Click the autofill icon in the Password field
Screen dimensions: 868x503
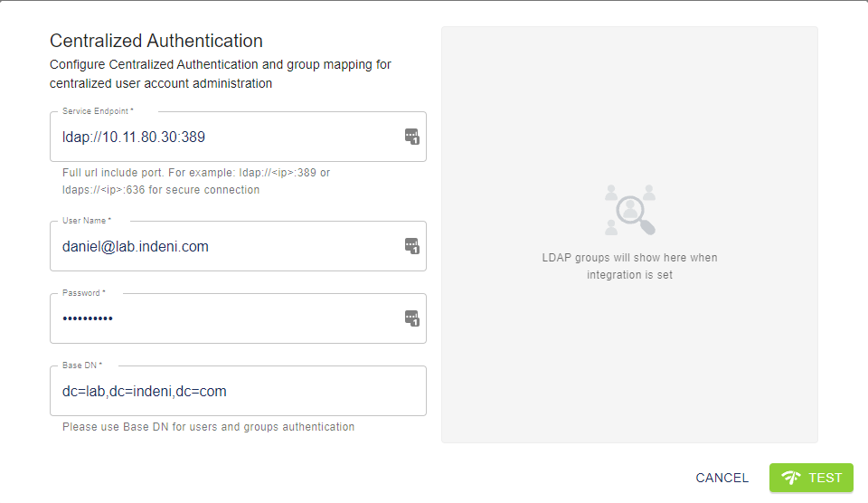click(411, 318)
